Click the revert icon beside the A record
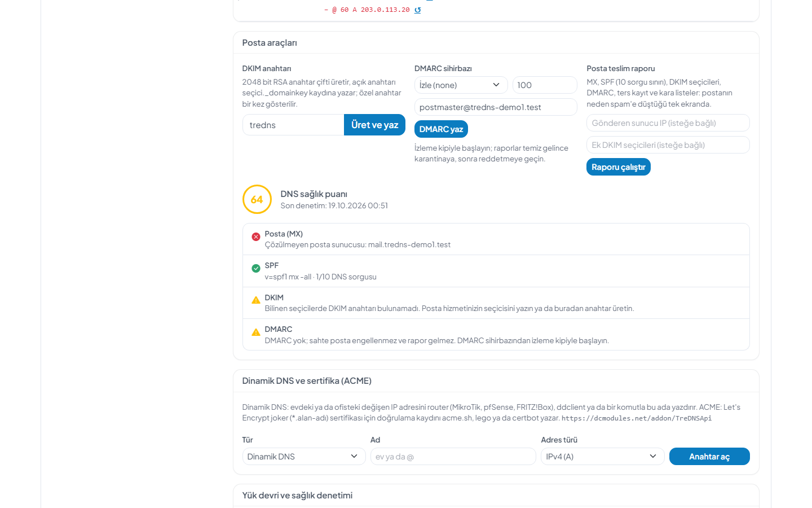The width and height of the screenshot is (812, 508). pos(417,10)
